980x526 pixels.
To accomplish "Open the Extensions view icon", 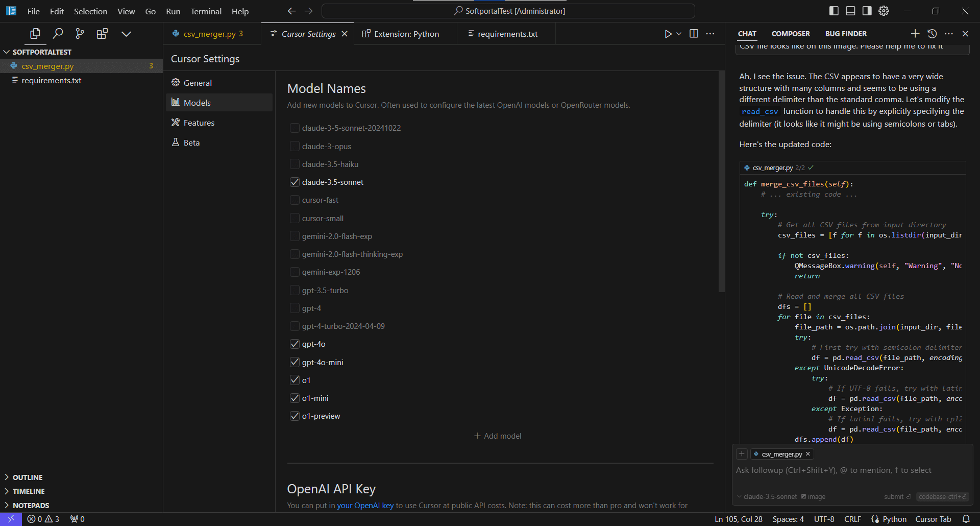I will point(103,34).
